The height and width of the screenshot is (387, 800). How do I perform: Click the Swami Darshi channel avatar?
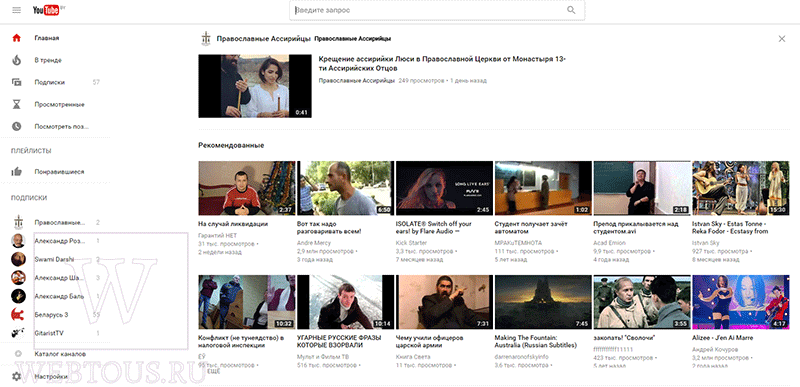click(18, 259)
